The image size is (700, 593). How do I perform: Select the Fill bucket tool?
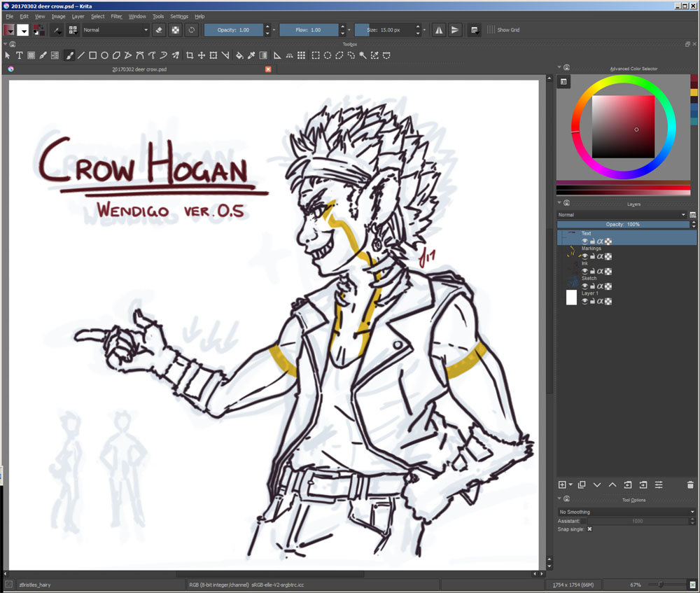pyautogui.click(x=239, y=55)
